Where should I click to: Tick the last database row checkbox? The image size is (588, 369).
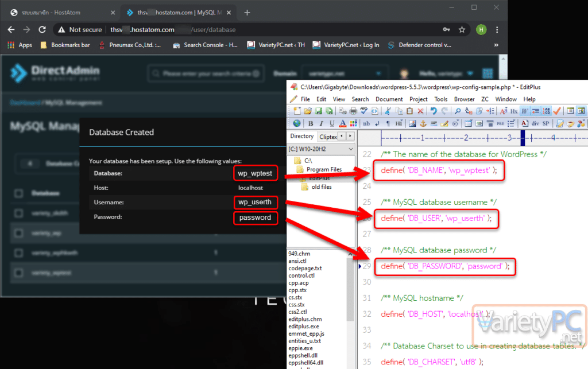pyautogui.click(x=18, y=273)
